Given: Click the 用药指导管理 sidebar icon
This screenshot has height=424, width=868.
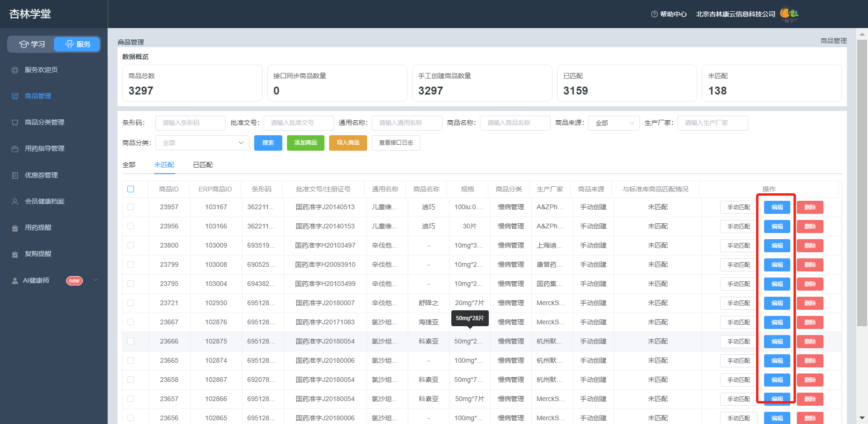Looking at the screenshot, I should coord(15,149).
